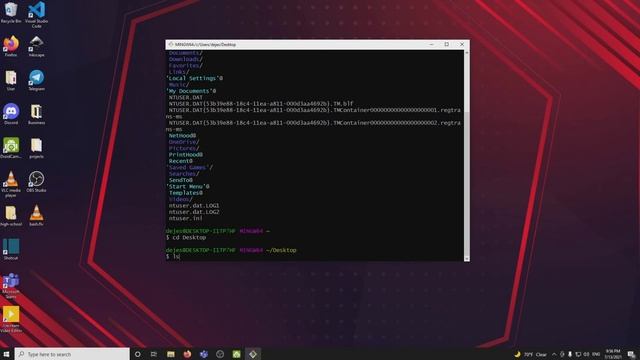Open Task View on the taskbar
This screenshot has height=360, width=640.
(x=154, y=354)
